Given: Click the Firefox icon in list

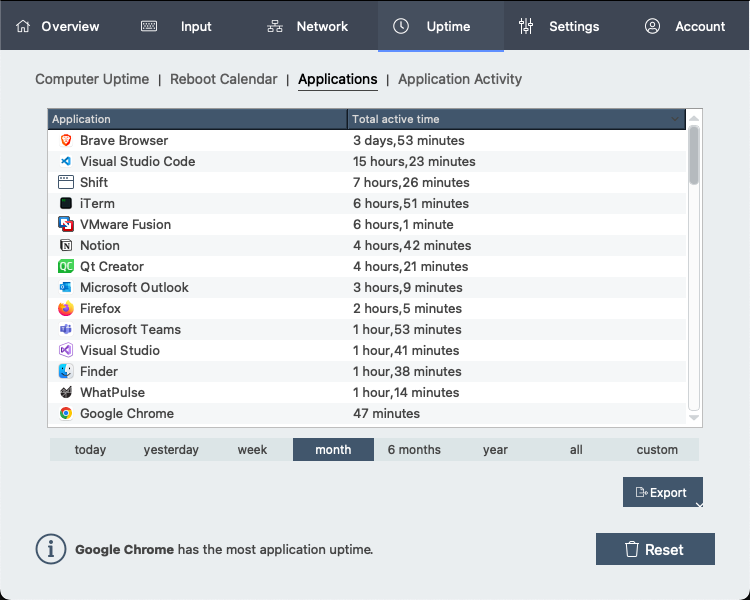Looking at the screenshot, I should [x=66, y=309].
